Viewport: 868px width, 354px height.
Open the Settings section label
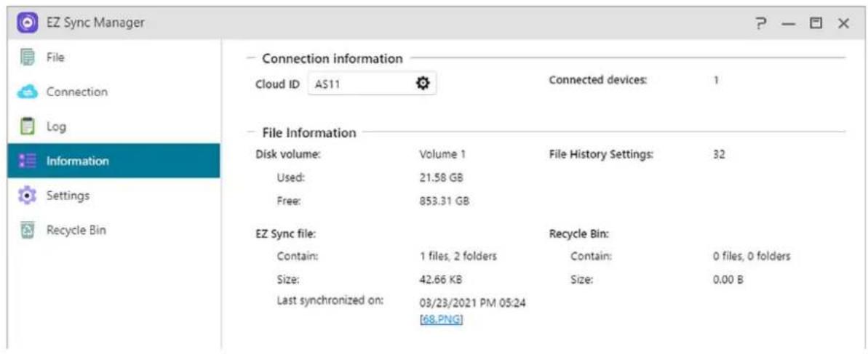68,196
